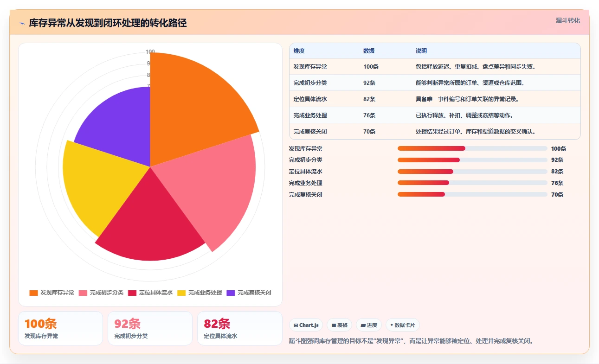Click the 发现库存异常 100条 progress bar
Screen dimensions: 599x364
tap(472, 148)
